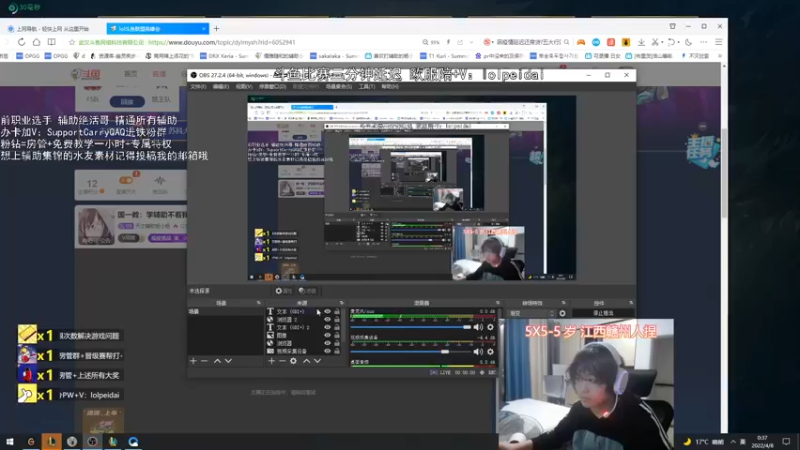Open T1 Kuri bookmark
The height and width of the screenshot is (450, 800).
[443, 56]
